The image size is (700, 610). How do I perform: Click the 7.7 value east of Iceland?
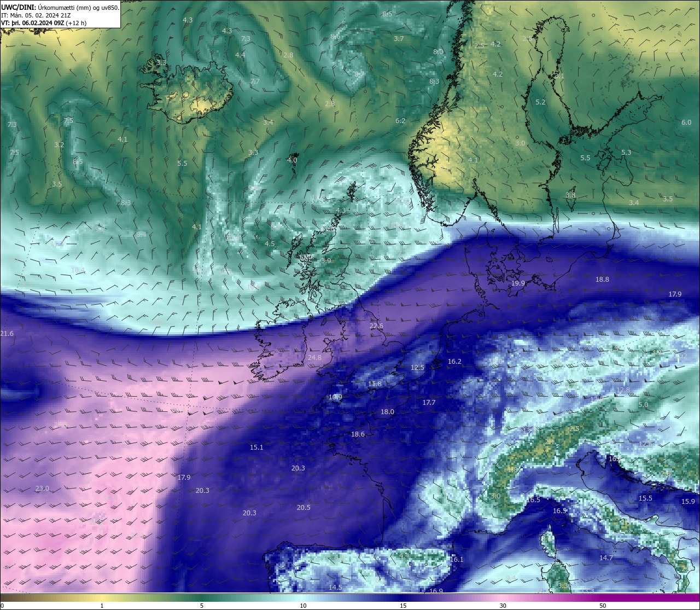(x=255, y=82)
